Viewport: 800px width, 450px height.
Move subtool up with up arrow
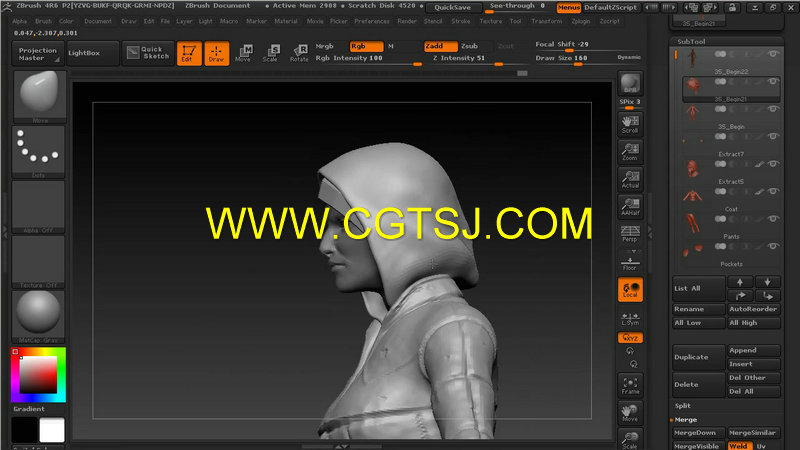coord(740,282)
